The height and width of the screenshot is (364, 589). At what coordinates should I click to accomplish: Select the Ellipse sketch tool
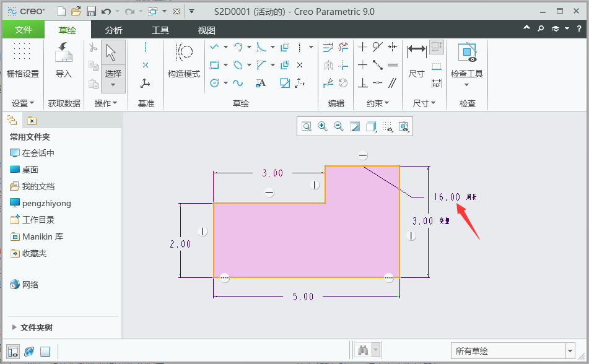238,65
